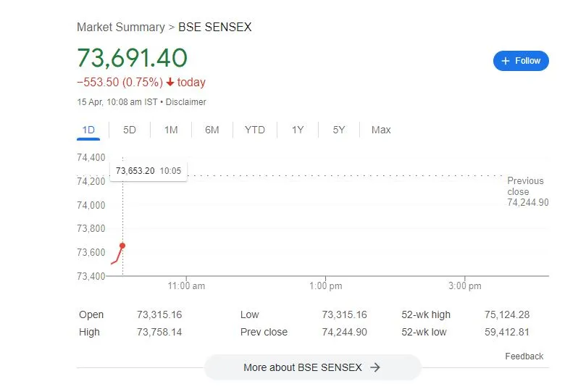586x392 pixels.
Task: Show the 5Y chart range
Action: (339, 130)
